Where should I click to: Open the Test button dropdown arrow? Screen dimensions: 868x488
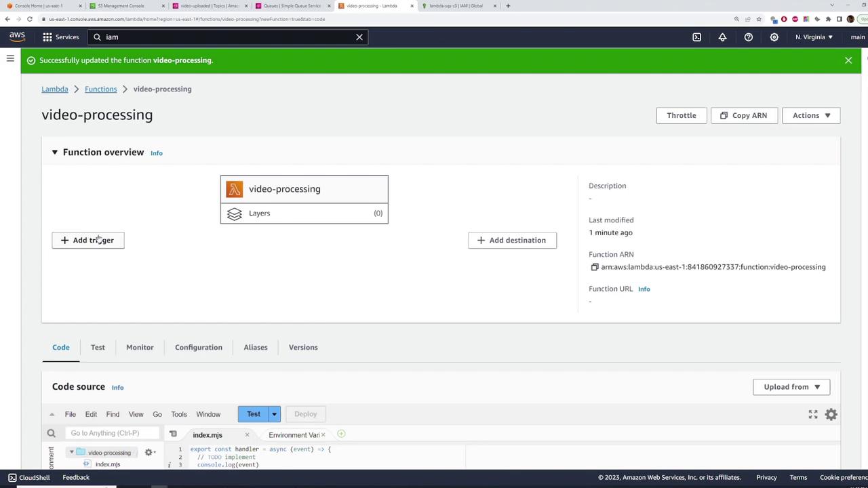(275, 414)
